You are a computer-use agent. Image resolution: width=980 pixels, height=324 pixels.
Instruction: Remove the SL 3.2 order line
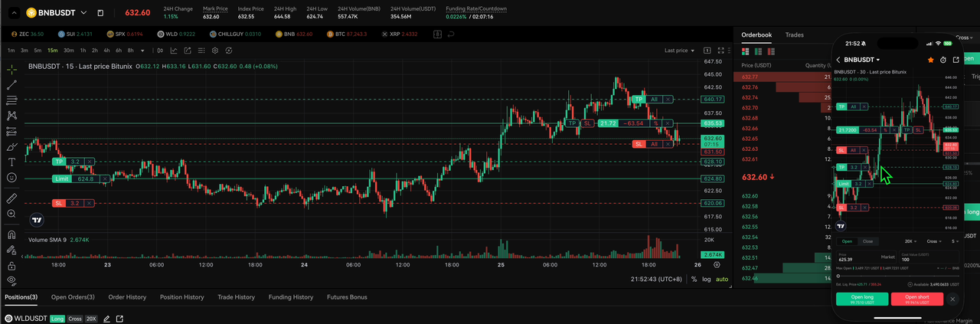[89, 203]
